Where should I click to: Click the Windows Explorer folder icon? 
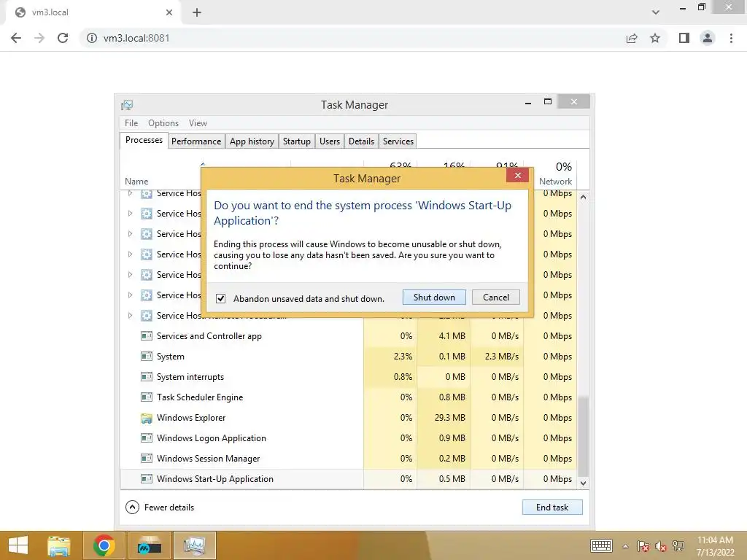[x=146, y=418]
